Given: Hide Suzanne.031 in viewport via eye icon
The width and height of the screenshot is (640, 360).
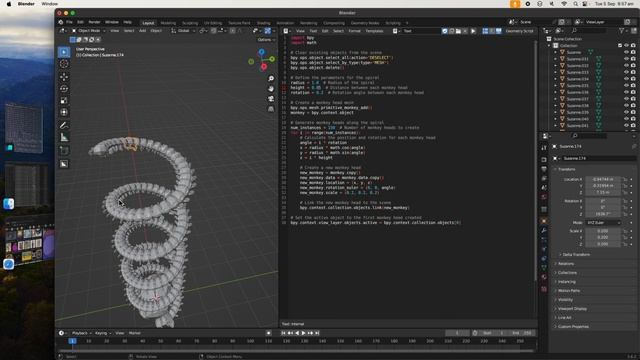Looking at the screenshot, I should (x=627, y=59).
